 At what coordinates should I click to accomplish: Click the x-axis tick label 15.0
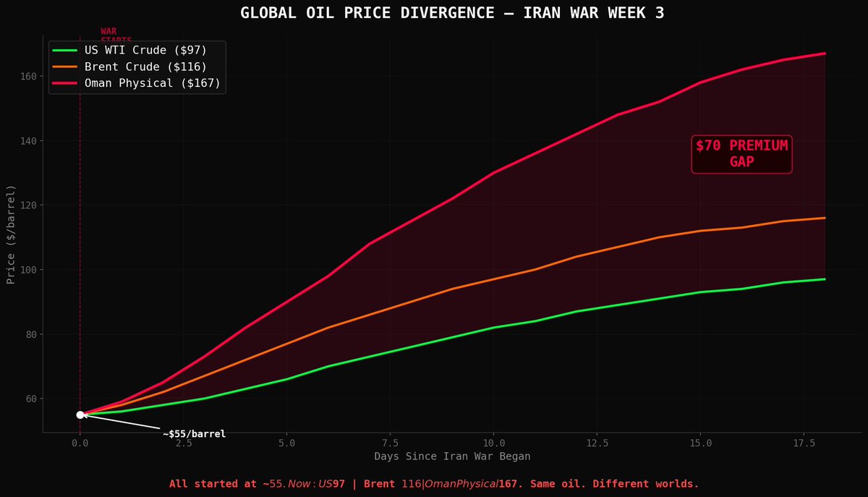(x=700, y=441)
